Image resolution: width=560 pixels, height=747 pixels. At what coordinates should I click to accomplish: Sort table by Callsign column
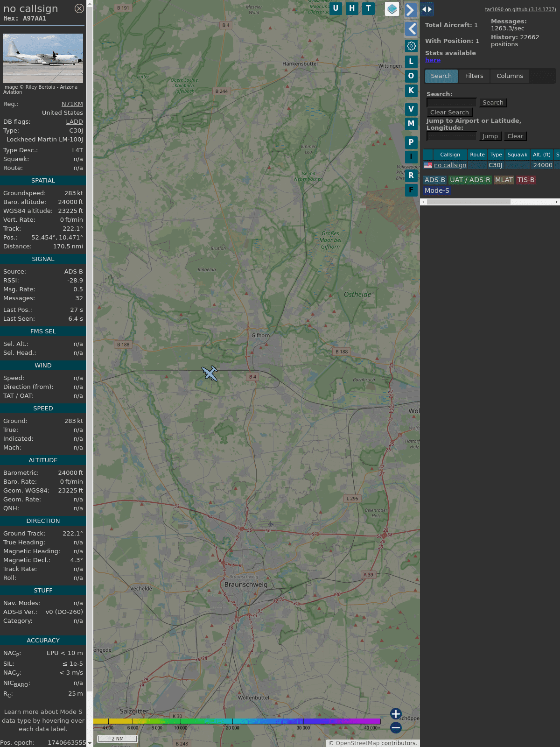450,155
